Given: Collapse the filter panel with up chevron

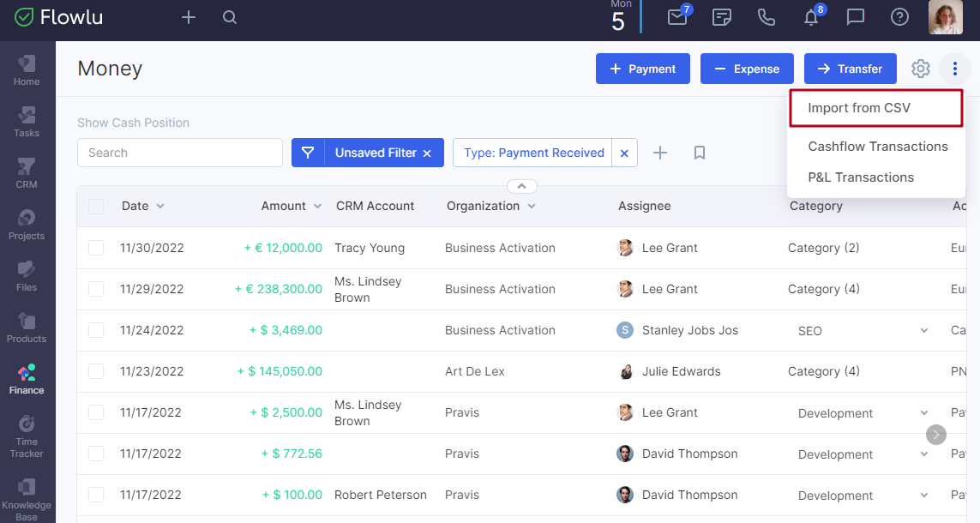Looking at the screenshot, I should (x=522, y=186).
